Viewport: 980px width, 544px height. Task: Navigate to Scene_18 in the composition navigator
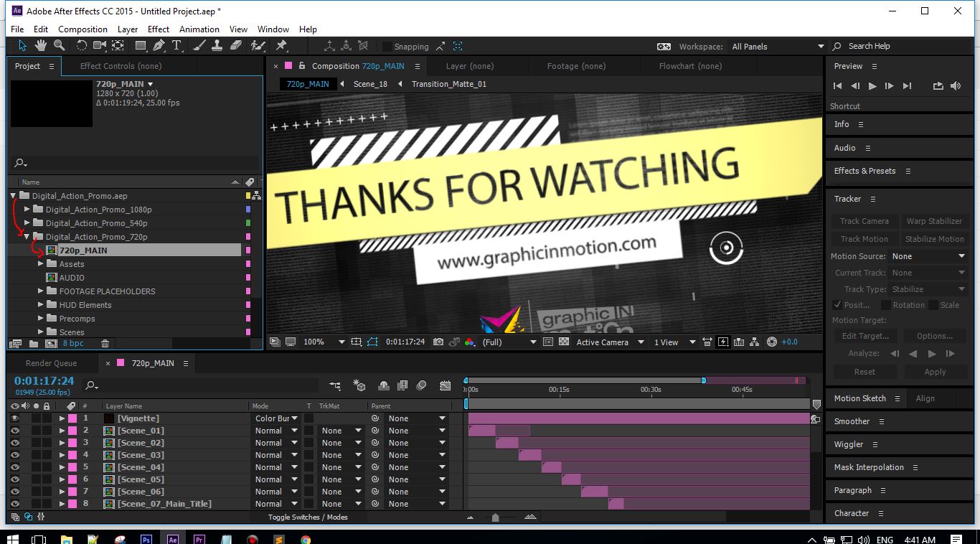point(370,84)
